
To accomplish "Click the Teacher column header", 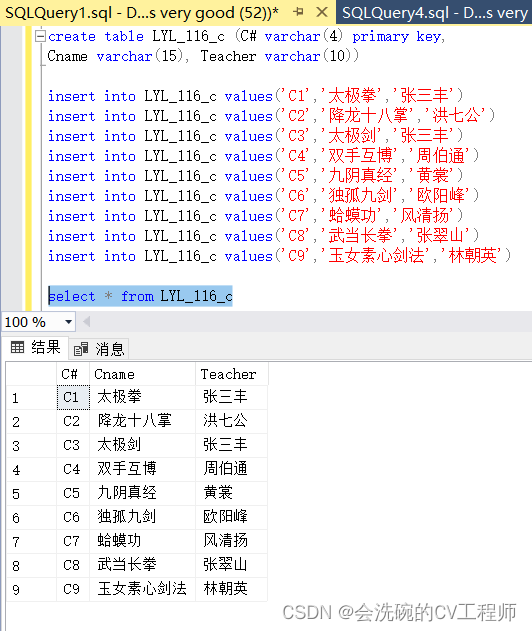I will (x=231, y=374).
